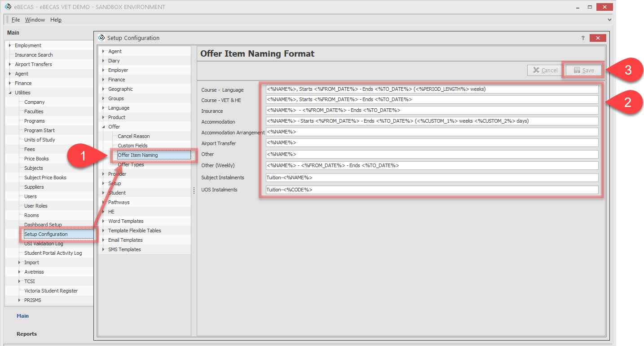This screenshot has width=644, height=346.
Task: Expand the Avetmiss item in Main panel
Action: coord(19,272)
